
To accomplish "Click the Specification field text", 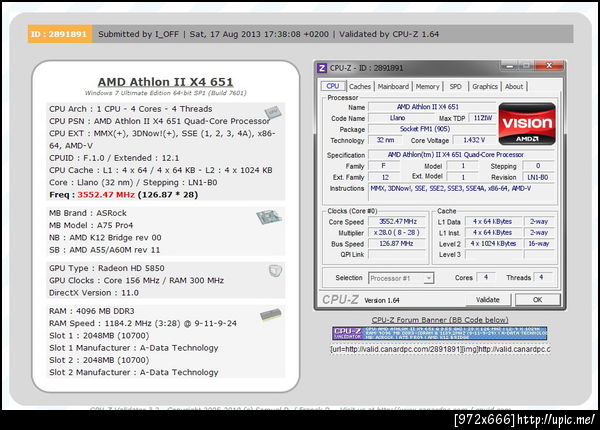I will 456,155.
